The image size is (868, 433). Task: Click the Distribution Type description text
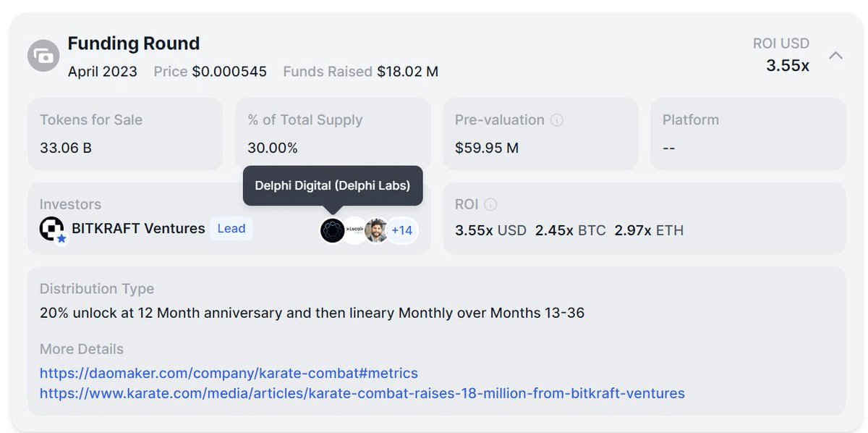(312, 314)
